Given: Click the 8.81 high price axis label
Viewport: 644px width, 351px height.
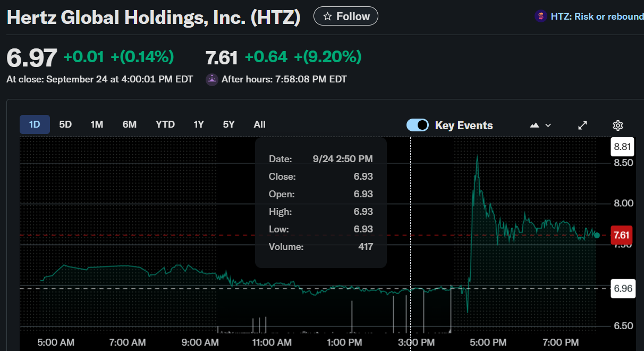Looking at the screenshot, I should pos(623,147).
